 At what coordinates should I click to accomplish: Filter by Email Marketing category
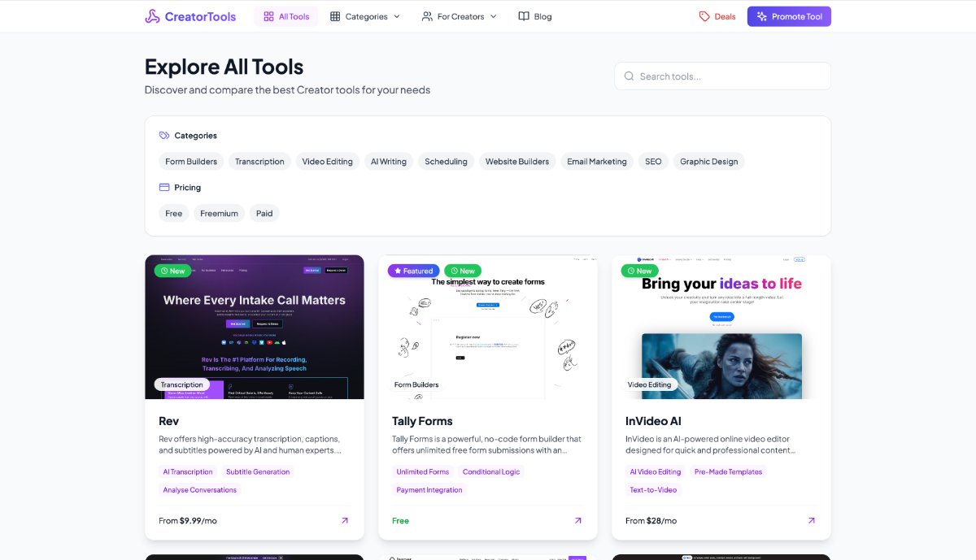597,162
